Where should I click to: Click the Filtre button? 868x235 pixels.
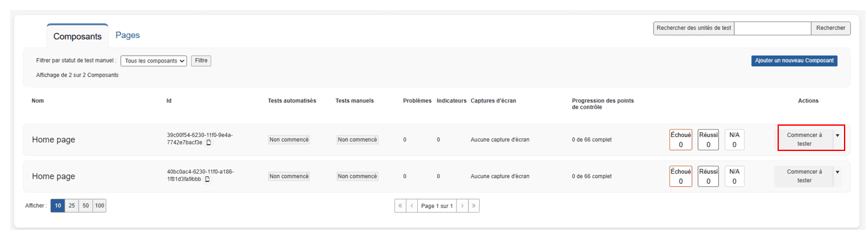pos(201,61)
